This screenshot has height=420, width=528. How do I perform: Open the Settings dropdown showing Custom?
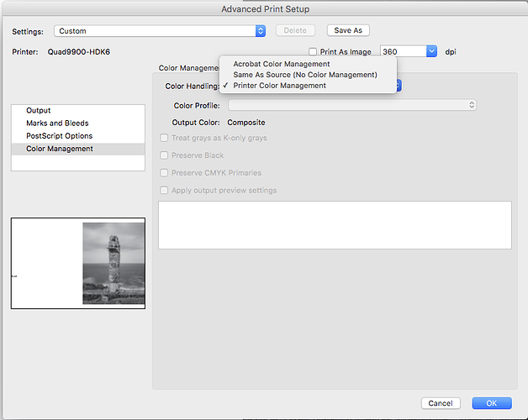(x=160, y=31)
